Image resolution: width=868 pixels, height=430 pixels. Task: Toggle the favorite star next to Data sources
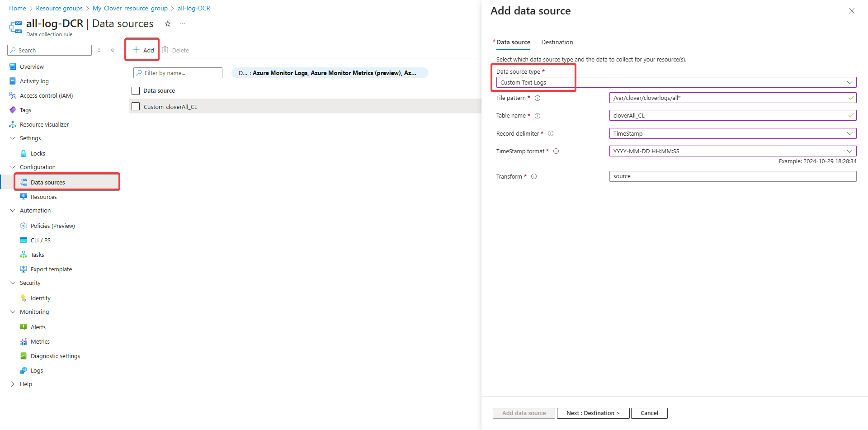click(x=167, y=24)
